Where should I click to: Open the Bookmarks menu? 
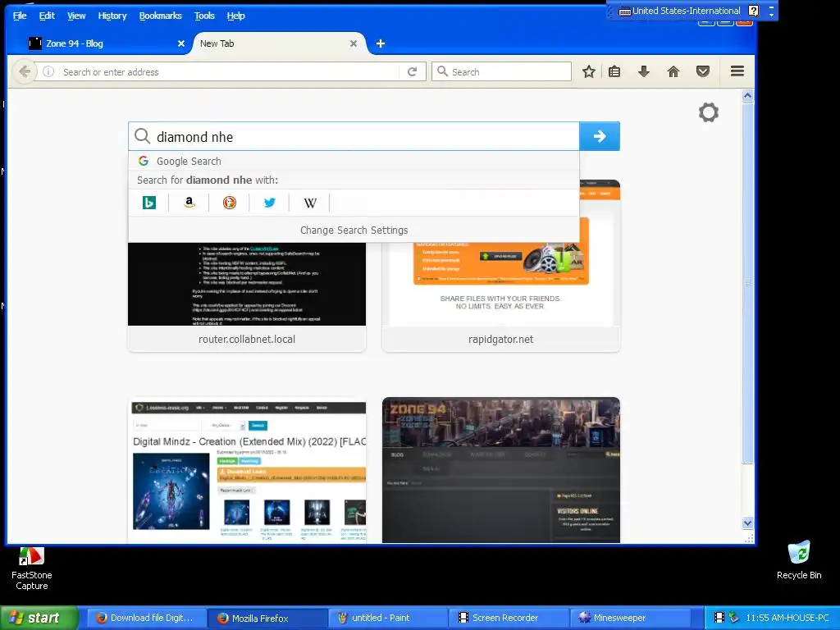(x=160, y=16)
